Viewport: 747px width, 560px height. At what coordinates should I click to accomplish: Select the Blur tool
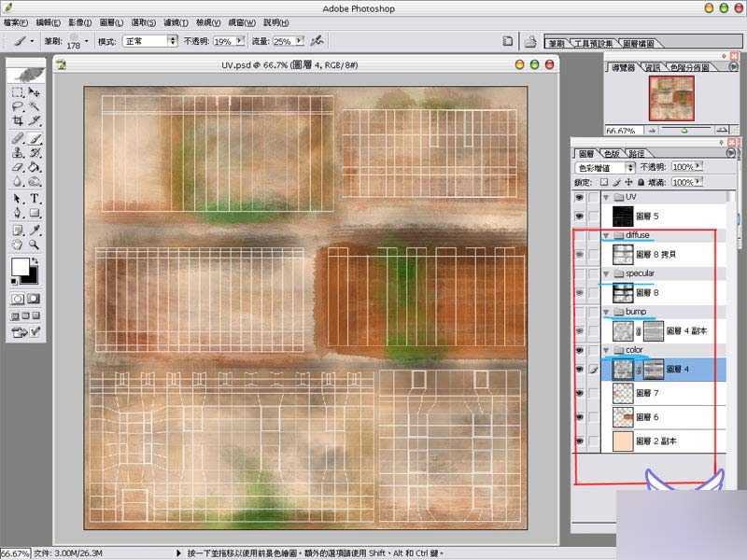pos(18,181)
